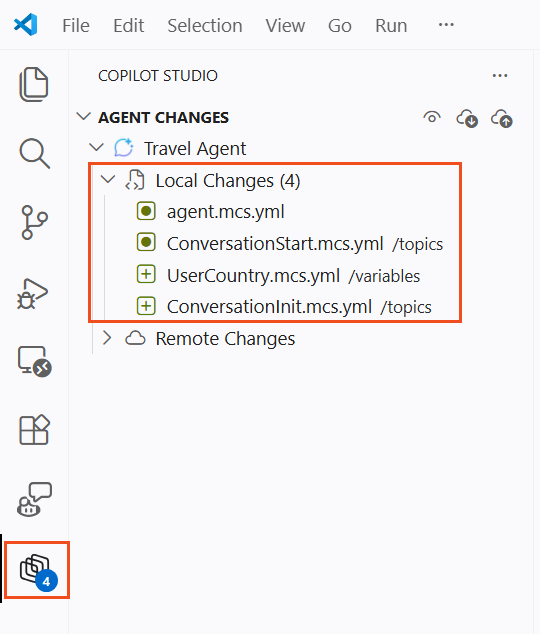Image resolution: width=540 pixels, height=634 pixels.
Task: Open the Explorer view in activity bar
Action: point(34,84)
